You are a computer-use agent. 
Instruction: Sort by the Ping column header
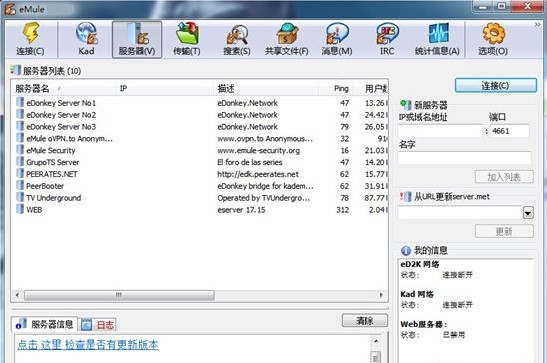(336, 89)
